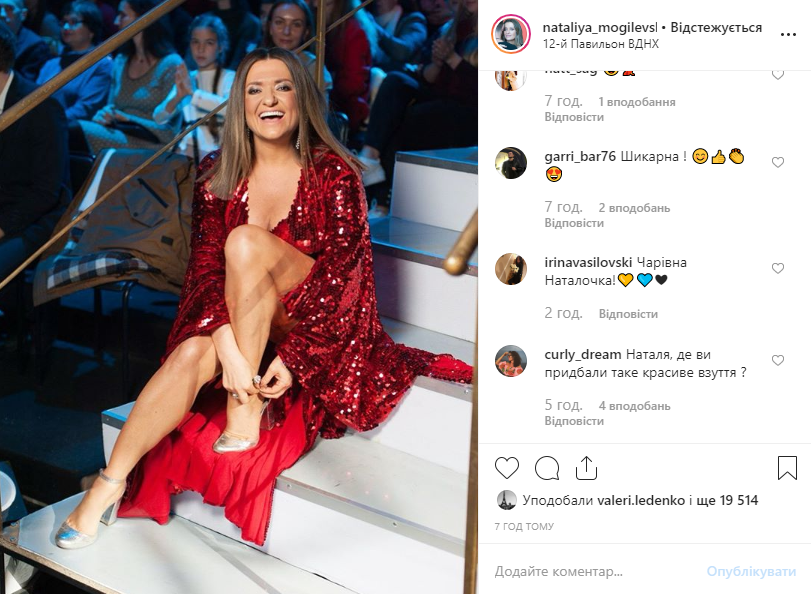Viewport: 811px width, 594px height.
Task: Open nataliya_mogilevsl profile avatar
Action: click(511, 35)
